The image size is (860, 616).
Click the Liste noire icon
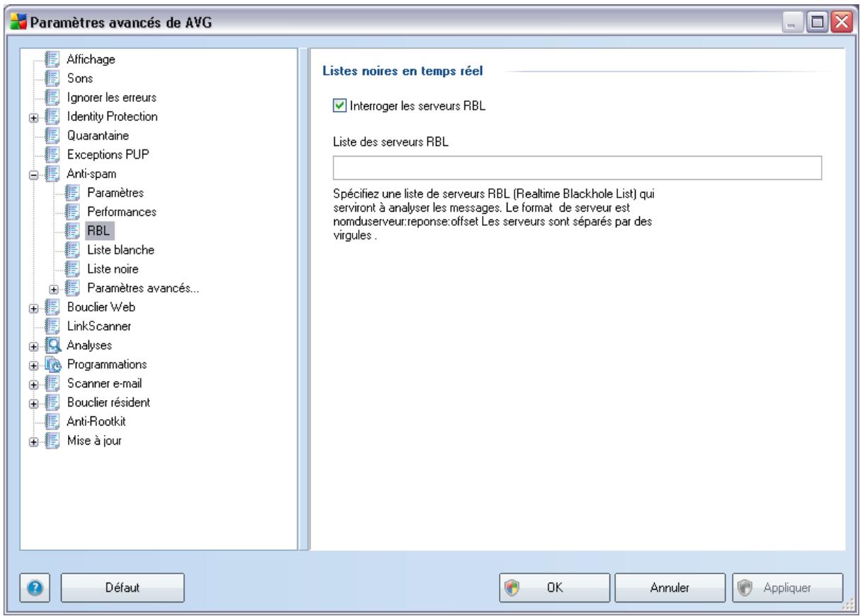click(71, 268)
